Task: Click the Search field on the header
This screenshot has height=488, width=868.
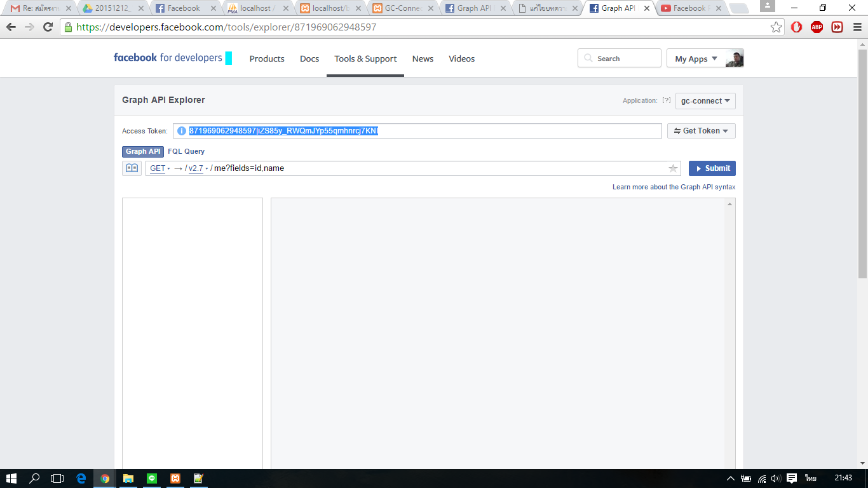Action: pyautogui.click(x=620, y=58)
